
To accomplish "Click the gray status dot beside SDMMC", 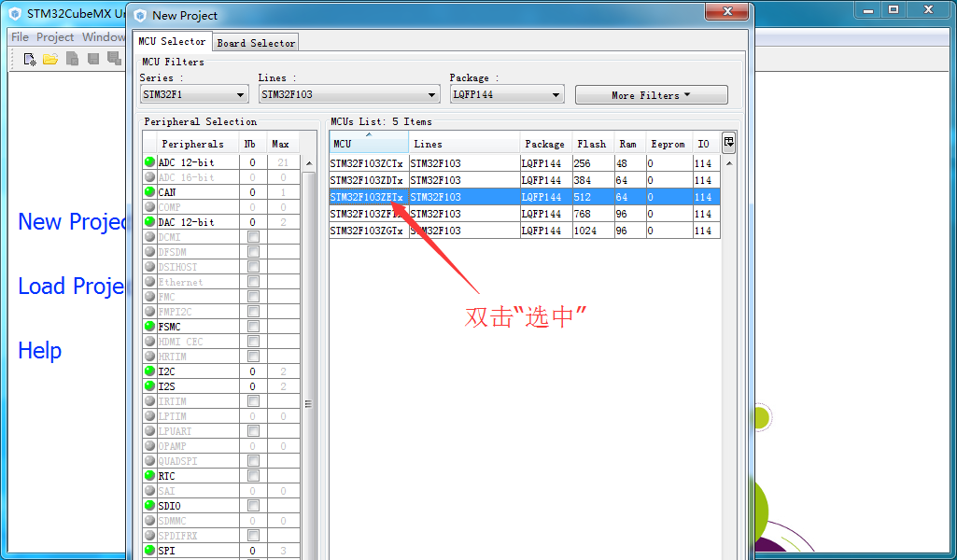I will [149, 521].
